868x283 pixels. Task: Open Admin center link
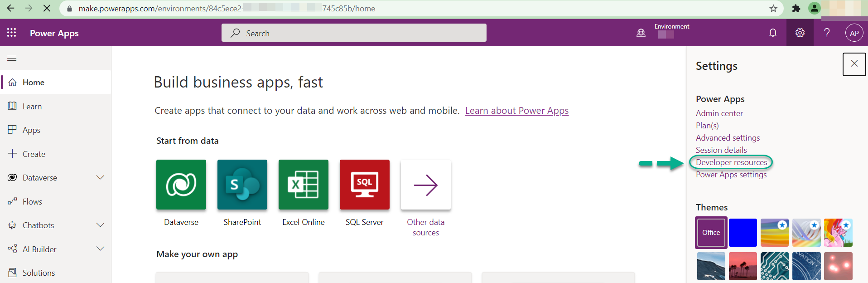(x=719, y=113)
